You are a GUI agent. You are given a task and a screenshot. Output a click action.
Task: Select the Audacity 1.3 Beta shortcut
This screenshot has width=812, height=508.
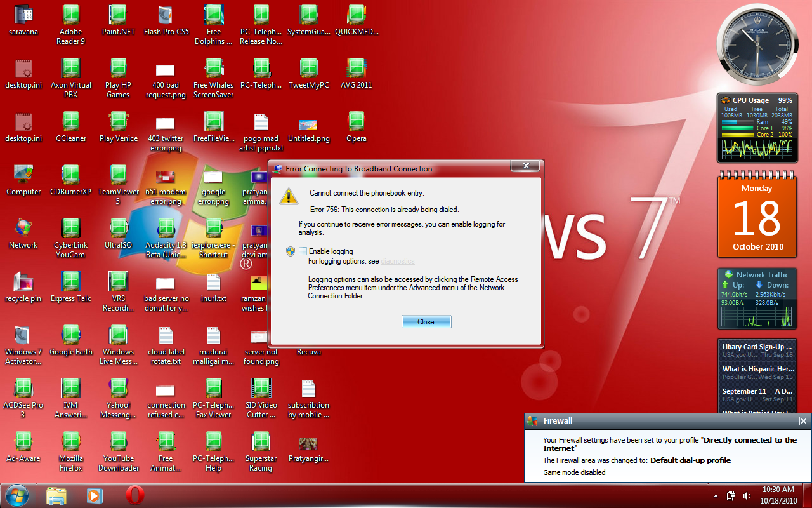click(166, 239)
